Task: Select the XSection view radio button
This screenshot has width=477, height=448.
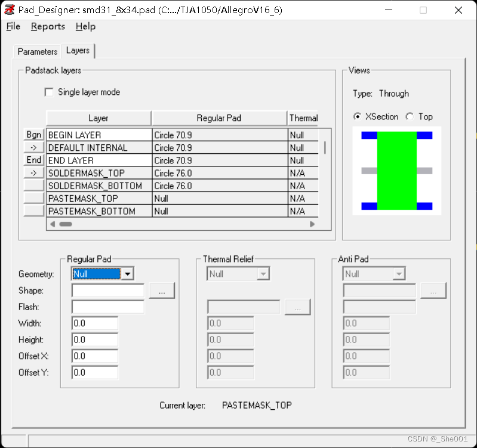Action: point(358,117)
